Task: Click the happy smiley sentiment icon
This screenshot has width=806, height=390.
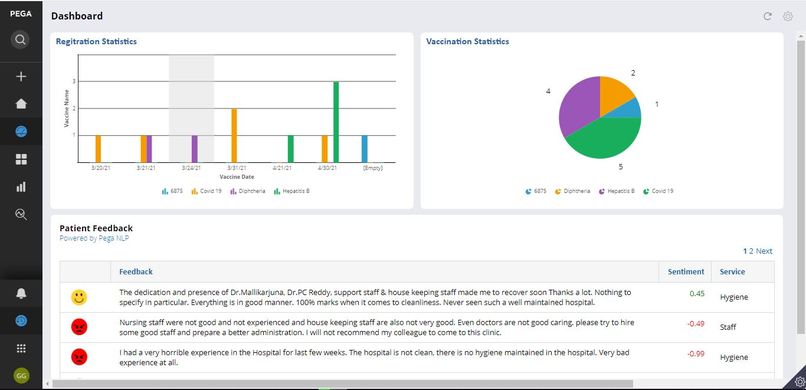Action: (x=79, y=297)
